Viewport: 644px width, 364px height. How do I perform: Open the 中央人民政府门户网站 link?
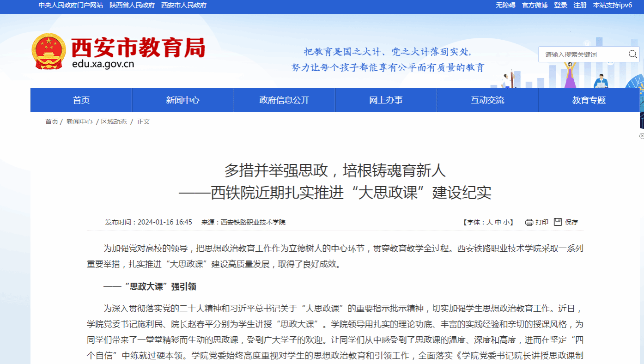[x=71, y=5]
